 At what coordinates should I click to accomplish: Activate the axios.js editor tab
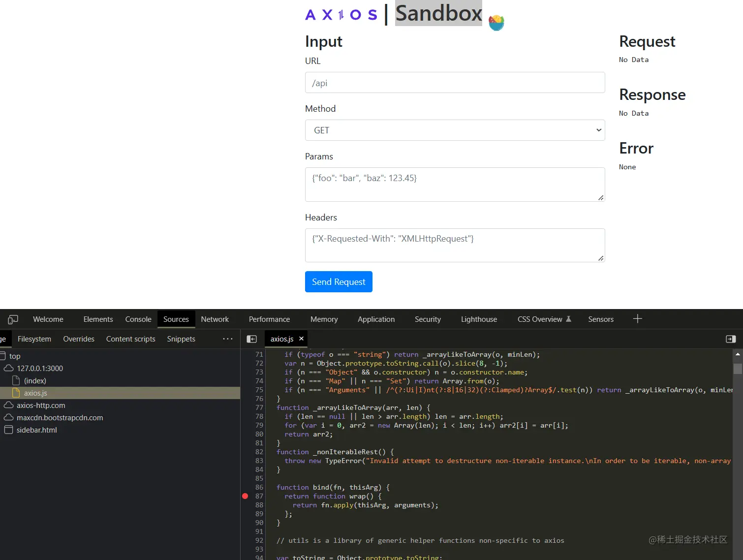pos(282,339)
